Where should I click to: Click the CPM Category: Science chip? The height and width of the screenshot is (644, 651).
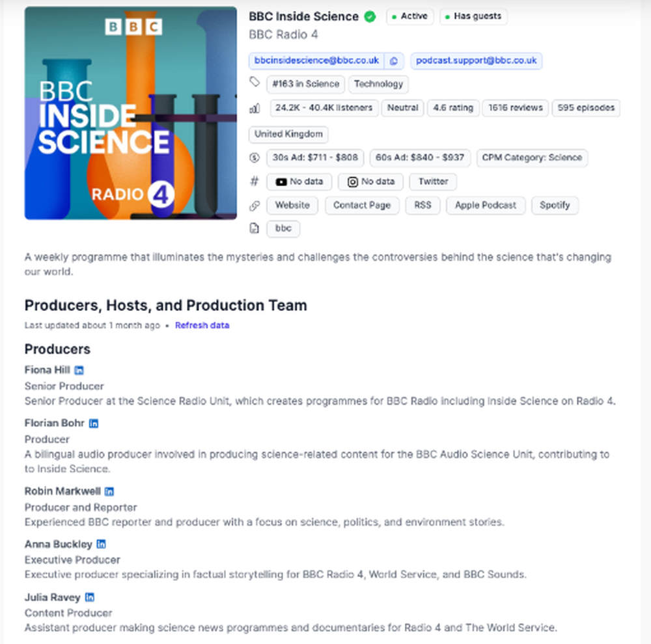[532, 157]
